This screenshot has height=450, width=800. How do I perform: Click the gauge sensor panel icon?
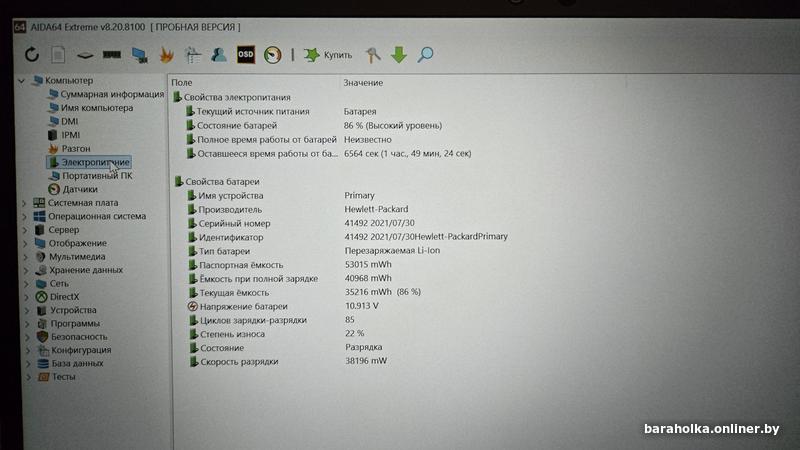coord(272,55)
